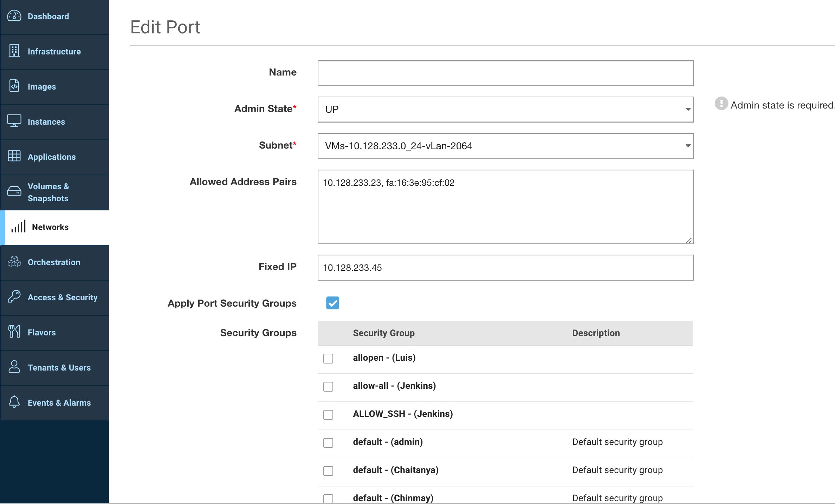Click Default security group text in admin row
The height and width of the screenshot is (504, 835).
pyautogui.click(x=617, y=442)
